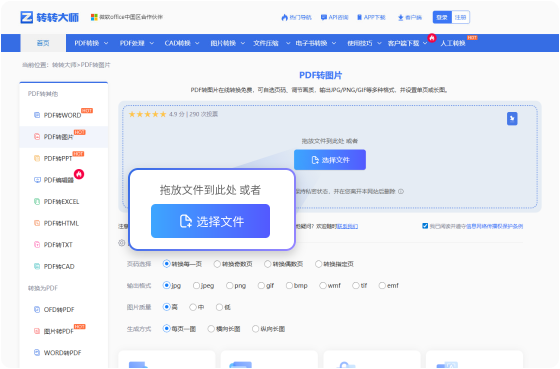The height and width of the screenshot is (369, 560).
Task: Toggle the agreement checkbox for 信息网络传播权保护条例
Action: coord(425,226)
